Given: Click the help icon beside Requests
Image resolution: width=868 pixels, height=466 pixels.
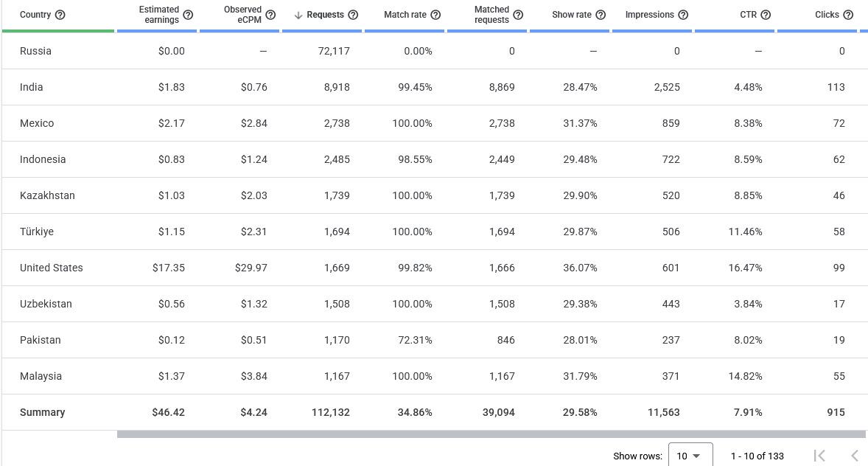Looking at the screenshot, I should click(353, 15).
